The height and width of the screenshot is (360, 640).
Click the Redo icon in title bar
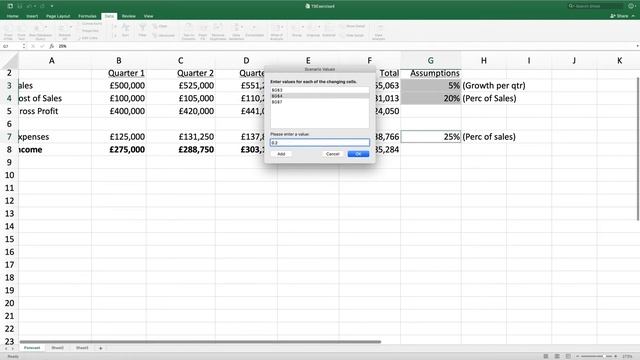[x=42, y=6]
